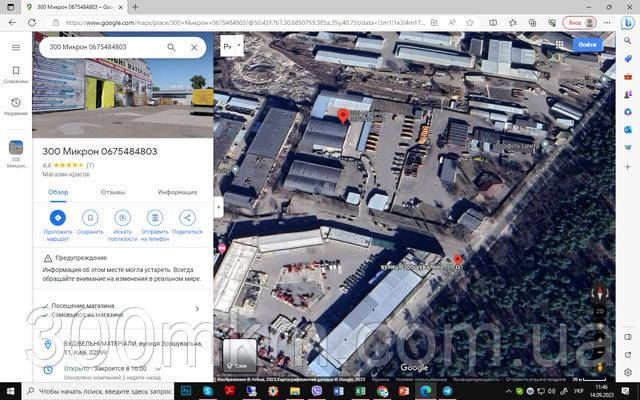Show hidden system tray icons chevron
This screenshot has height=400, width=640.
[509, 392]
